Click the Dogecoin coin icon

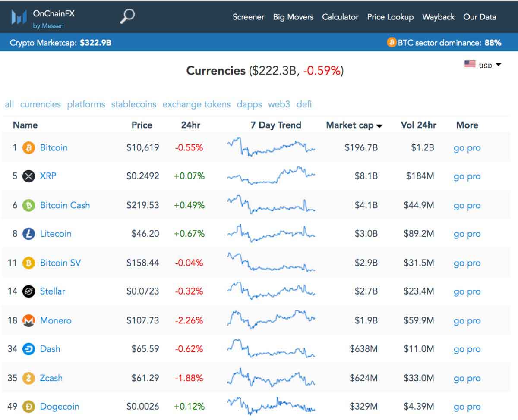click(x=28, y=407)
